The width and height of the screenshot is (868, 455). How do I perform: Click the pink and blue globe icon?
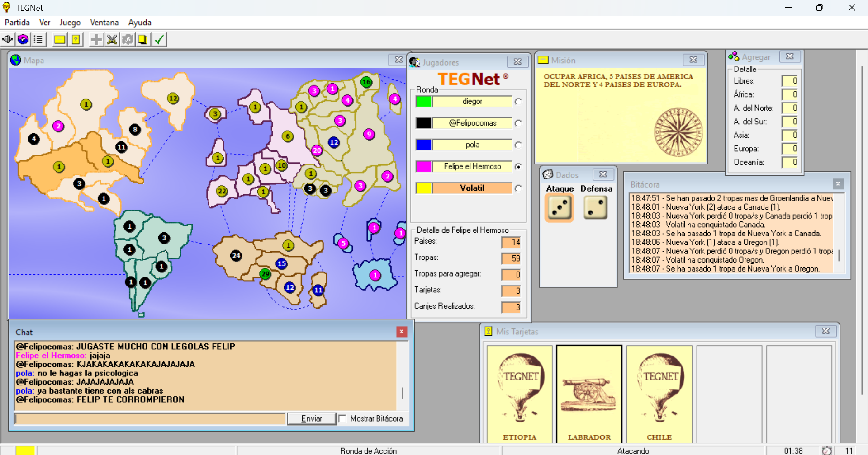(x=23, y=40)
